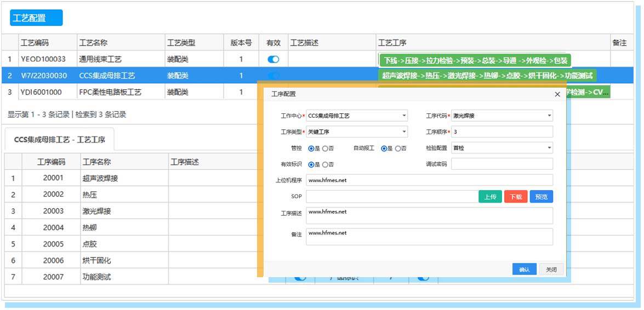Select the 热铆 name cell
644x310 pixels.
(x=124, y=227)
